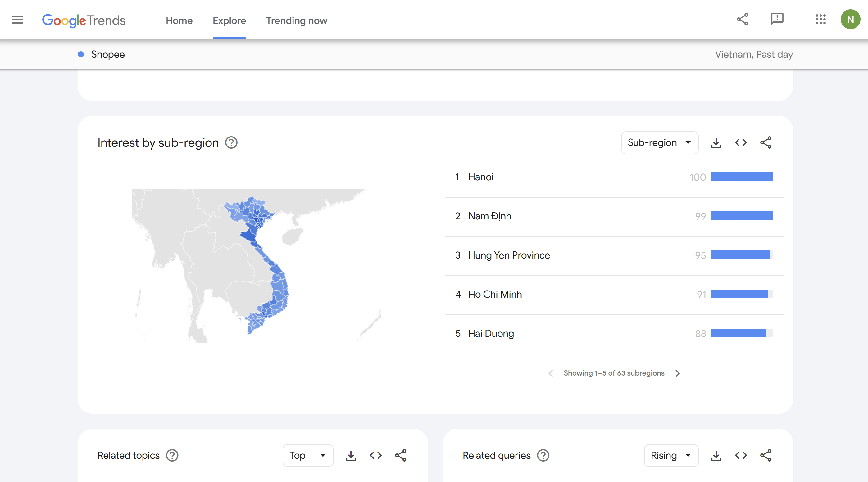This screenshot has height=482, width=868.
Task: Click the Shopee blue color dot
Action: click(80, 54)
